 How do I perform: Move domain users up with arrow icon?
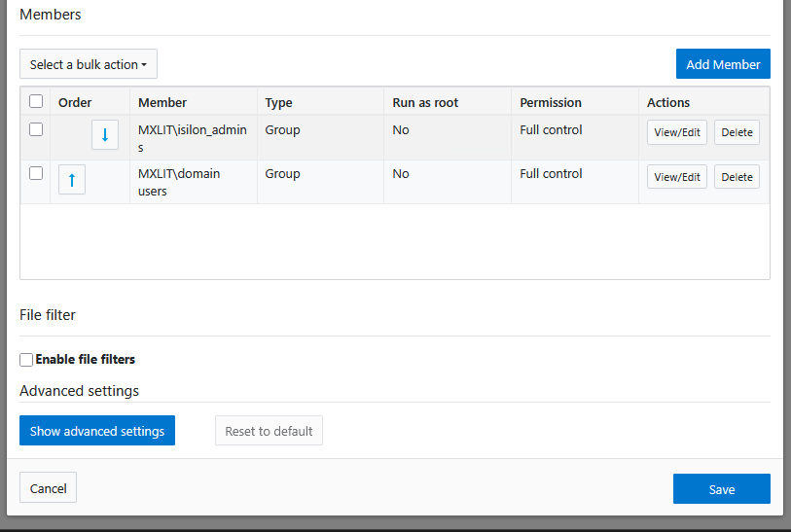pos(72,179)
